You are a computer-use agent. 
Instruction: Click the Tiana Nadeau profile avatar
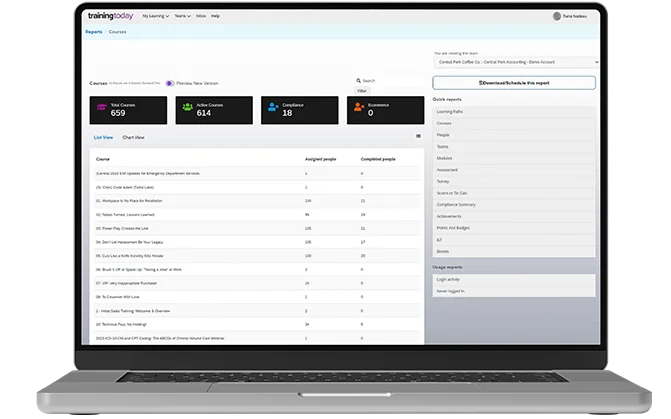point(557,16)
